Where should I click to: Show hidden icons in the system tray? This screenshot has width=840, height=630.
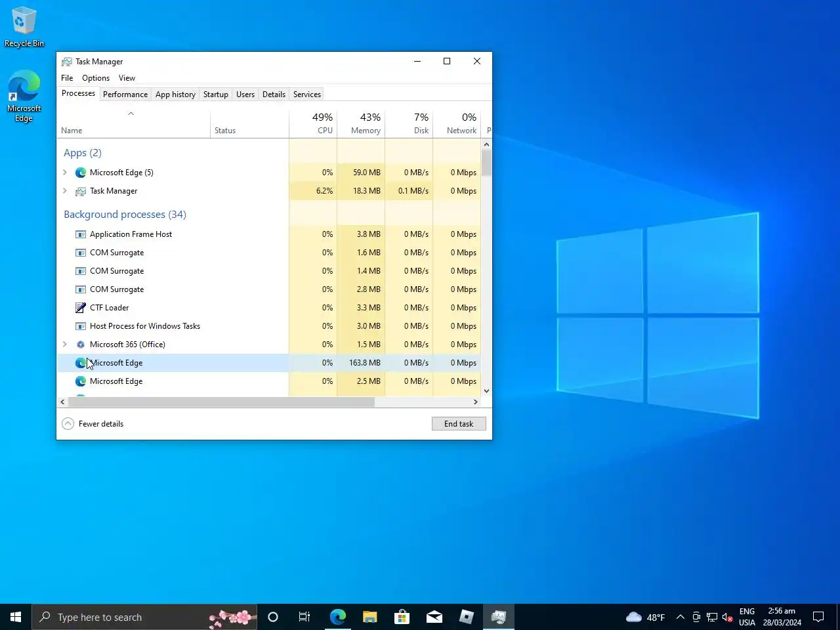[x=681, y=617]
